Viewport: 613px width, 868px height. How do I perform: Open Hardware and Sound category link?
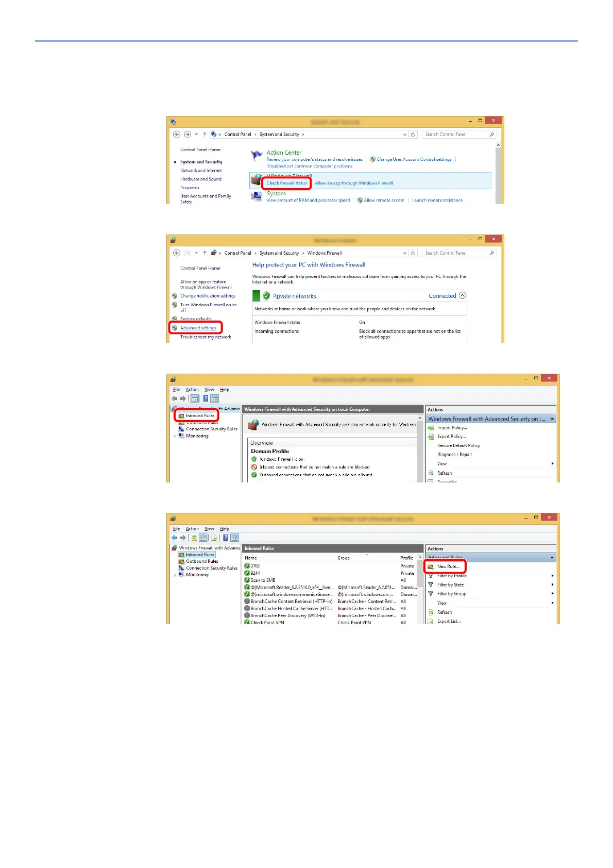(200, 179)
